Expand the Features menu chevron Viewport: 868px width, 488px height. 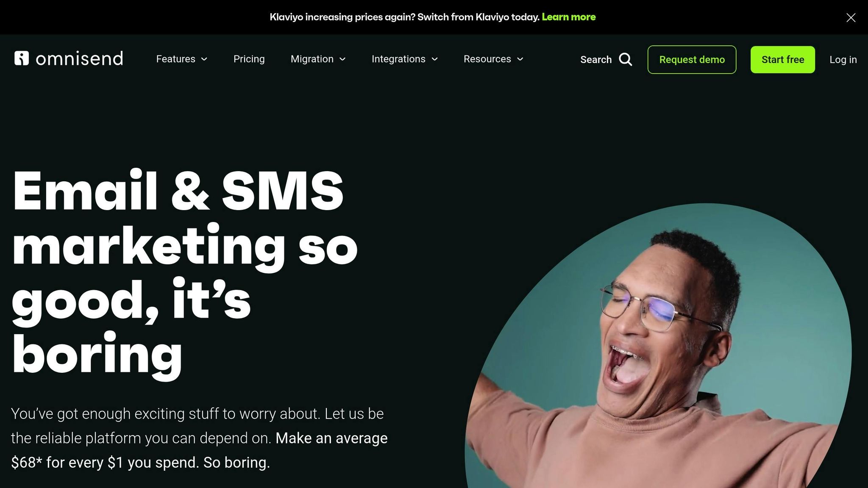tap(204, 59)
